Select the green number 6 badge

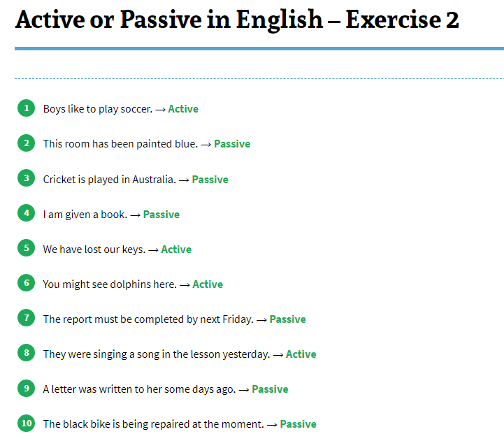(26, 283)
